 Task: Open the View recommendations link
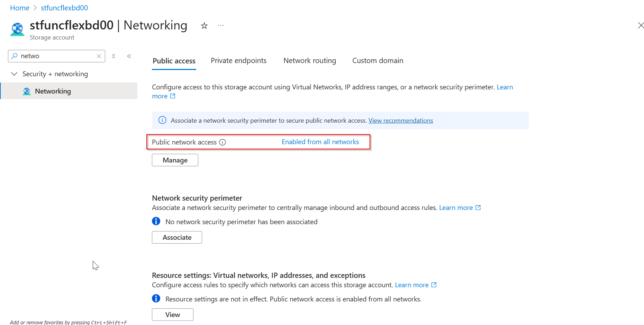(x=400, y=121)
